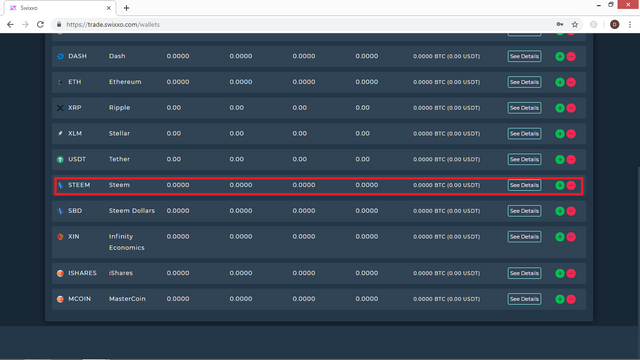The image size is (640, 360).
Task: Click the USDT row BTC value
Action: (446, 159)
